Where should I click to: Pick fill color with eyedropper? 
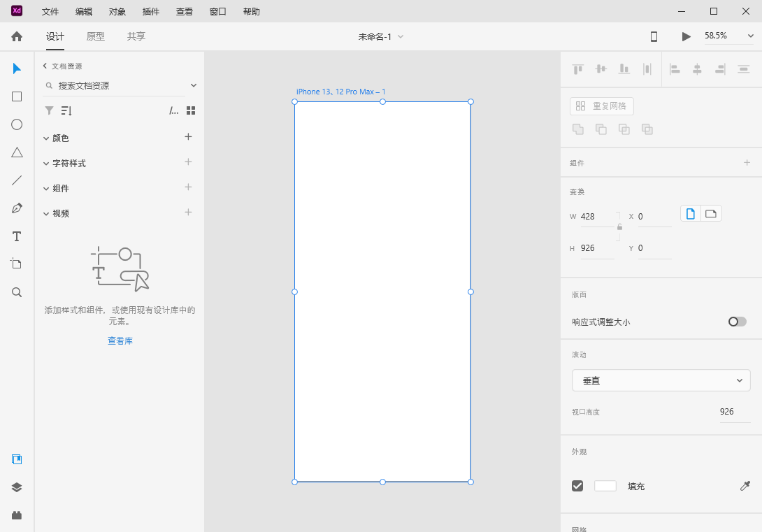click(x=745, y=486)
